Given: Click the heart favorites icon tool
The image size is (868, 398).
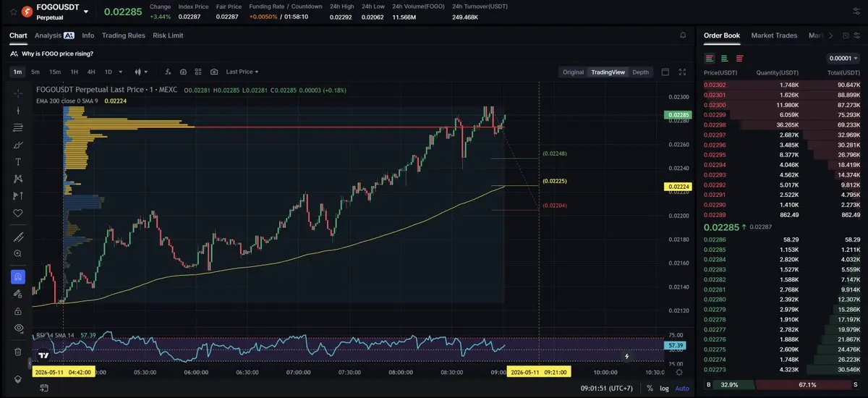Looking at the screenshot, I should pyautogui.click(x=18, y=213).
